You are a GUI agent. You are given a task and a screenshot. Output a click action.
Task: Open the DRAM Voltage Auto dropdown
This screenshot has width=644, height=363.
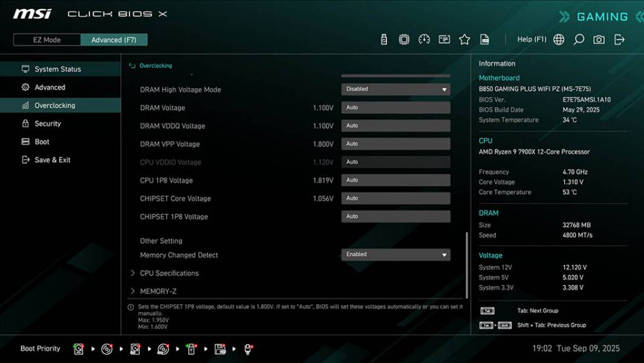[395, 107]
